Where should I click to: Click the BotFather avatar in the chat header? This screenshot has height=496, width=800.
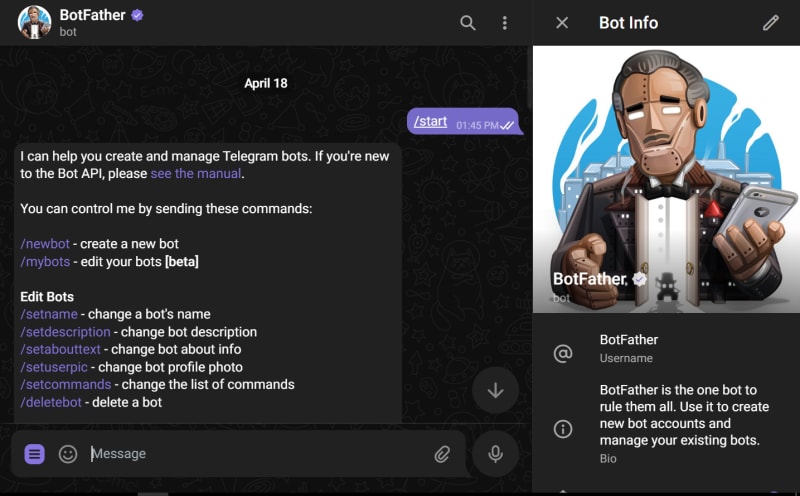(x=34, y=22)
